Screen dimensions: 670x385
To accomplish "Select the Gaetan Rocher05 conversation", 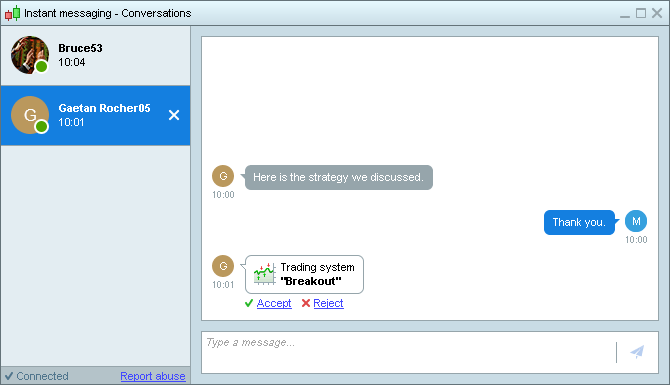I will tap(95, 115).
